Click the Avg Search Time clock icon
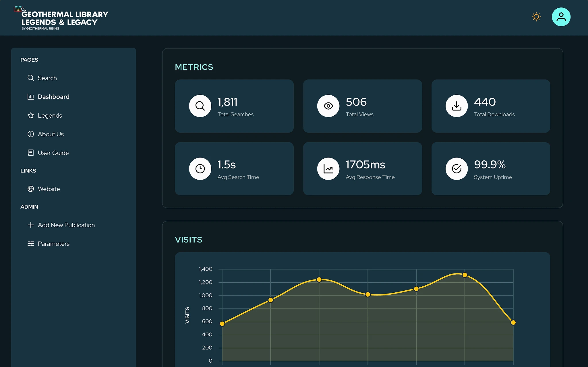The width and height of the screenshot is (588, 367). (x=200, y=169)
